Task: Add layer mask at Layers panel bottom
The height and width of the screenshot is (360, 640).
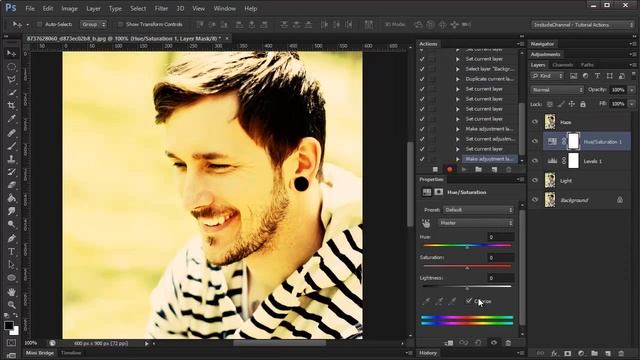Action: point(567,353)
